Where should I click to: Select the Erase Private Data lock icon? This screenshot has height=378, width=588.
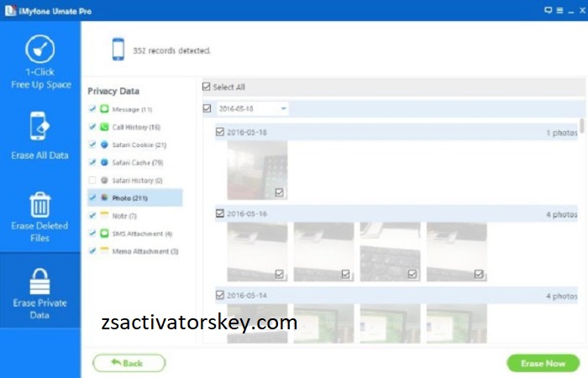(39, 281)
